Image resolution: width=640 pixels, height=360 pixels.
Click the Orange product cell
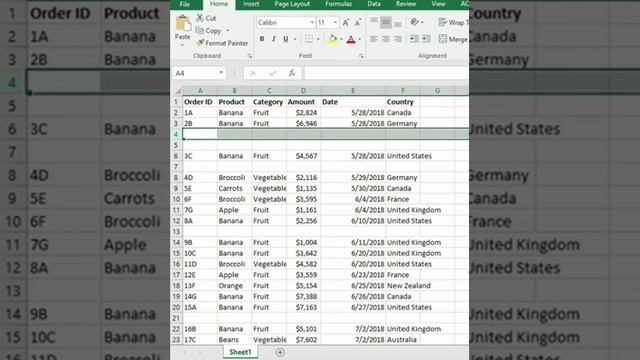(x=234, y=286)
